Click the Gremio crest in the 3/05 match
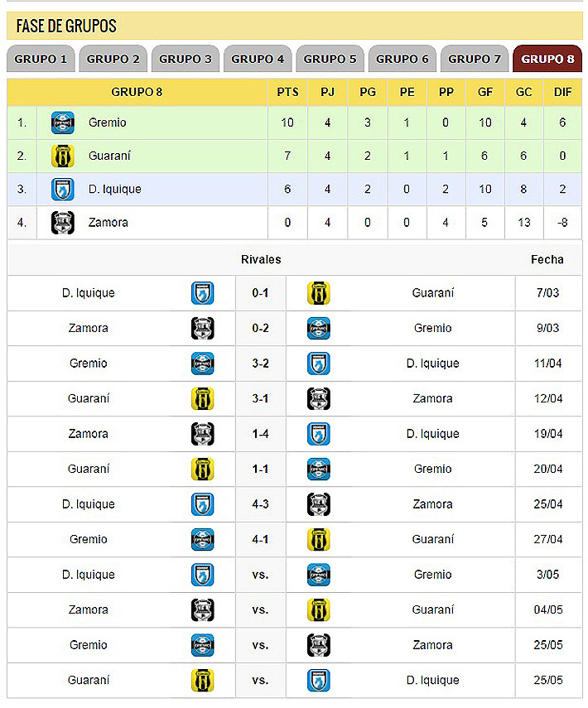Image resolution: width=588 pixels, height=708 pixels. [x=319, y=575]
